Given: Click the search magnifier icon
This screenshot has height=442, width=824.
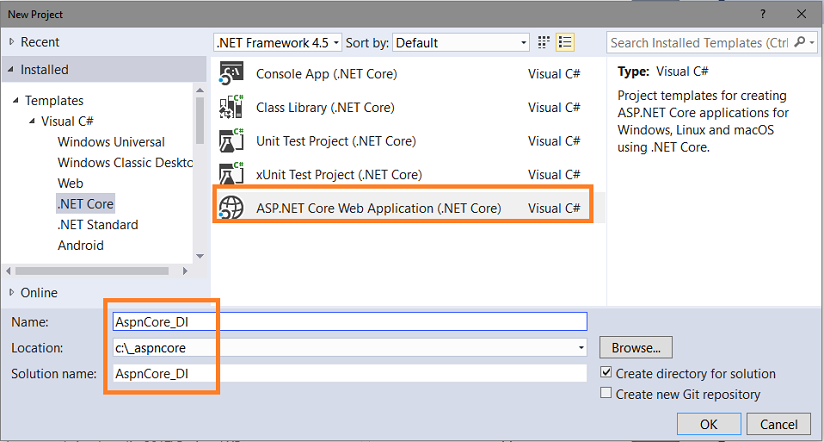Looking at the screenshot, I should 799,42.
